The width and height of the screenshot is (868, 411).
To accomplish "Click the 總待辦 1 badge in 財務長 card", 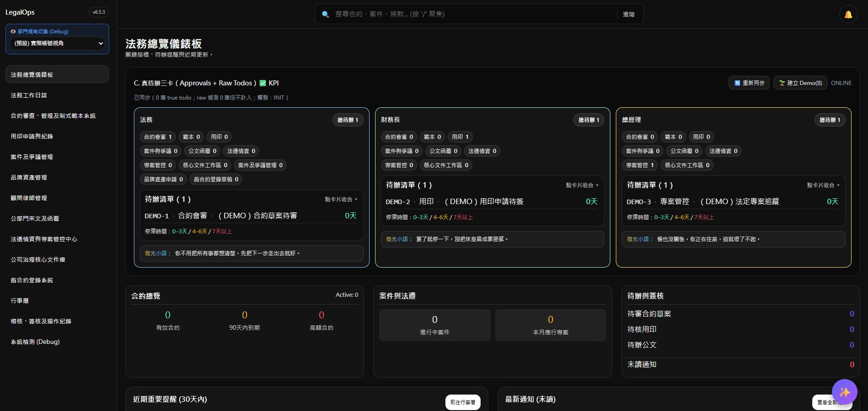I will (589, 120).
